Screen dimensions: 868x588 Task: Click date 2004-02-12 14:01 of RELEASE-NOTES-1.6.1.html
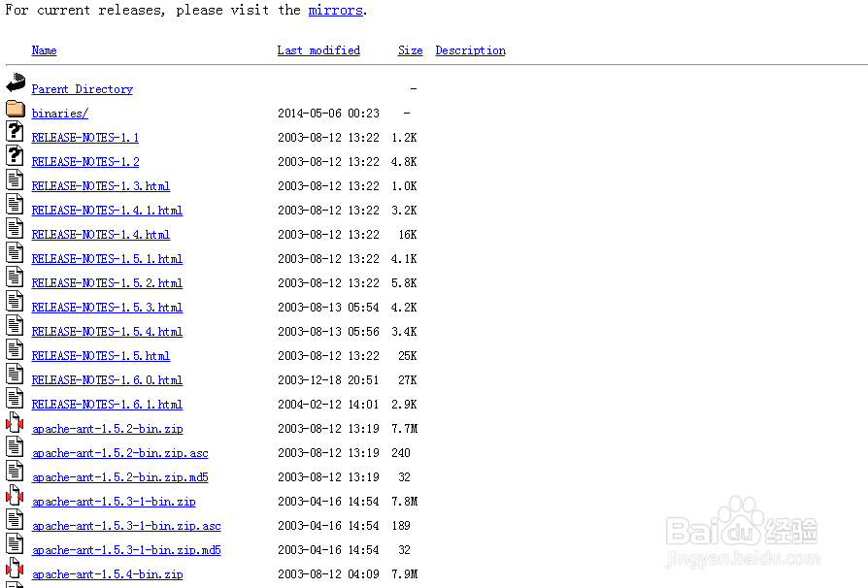pyautogui.click(x=328, y=406)
